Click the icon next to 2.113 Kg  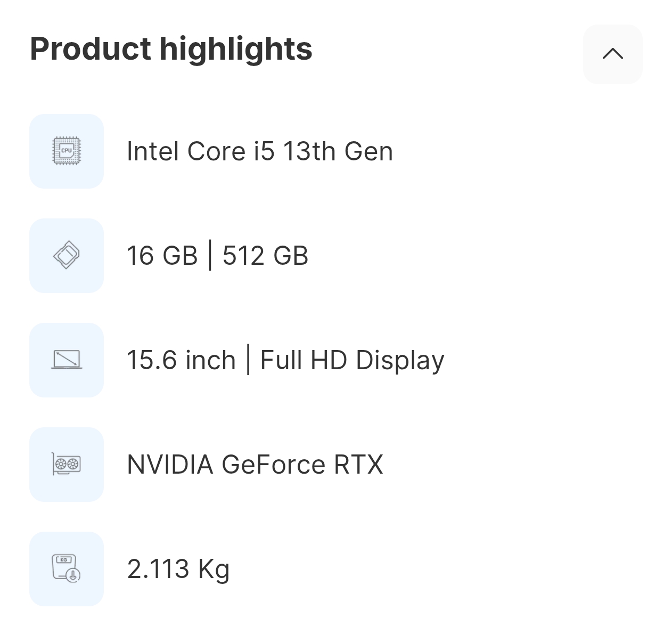66,569
